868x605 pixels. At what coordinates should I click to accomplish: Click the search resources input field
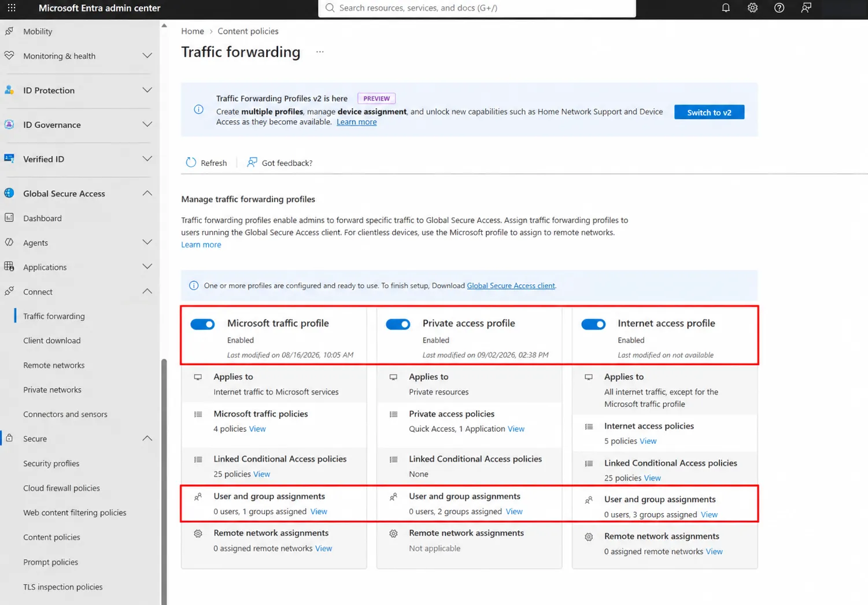pos(477,8)
